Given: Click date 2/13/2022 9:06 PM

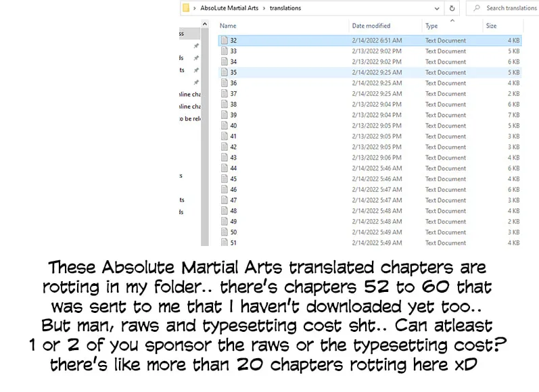Looking at the screenshot, I should tap(377, 157).
